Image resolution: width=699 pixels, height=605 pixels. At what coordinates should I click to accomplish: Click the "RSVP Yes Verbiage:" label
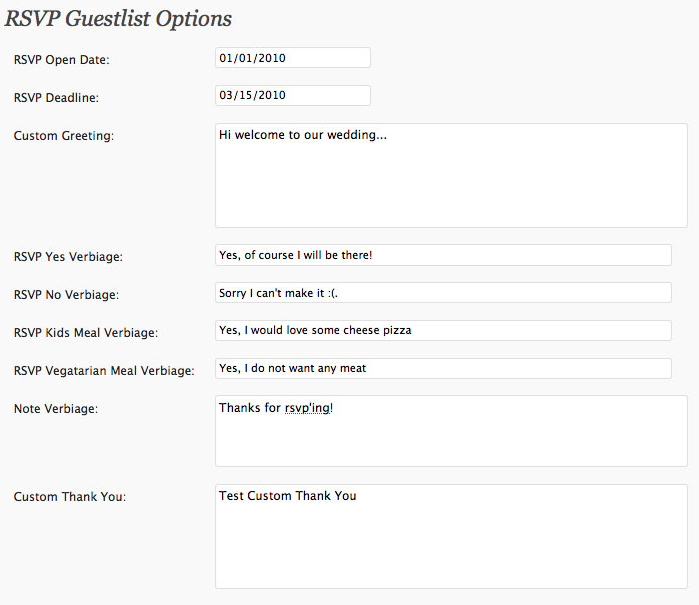(x=68, y=257)
